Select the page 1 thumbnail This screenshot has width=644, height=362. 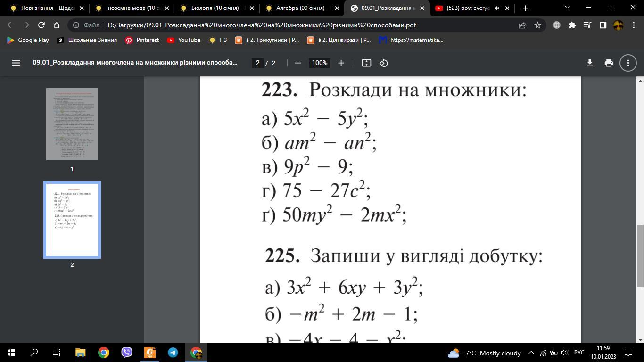pyautogui.click(x=72, y=124)
